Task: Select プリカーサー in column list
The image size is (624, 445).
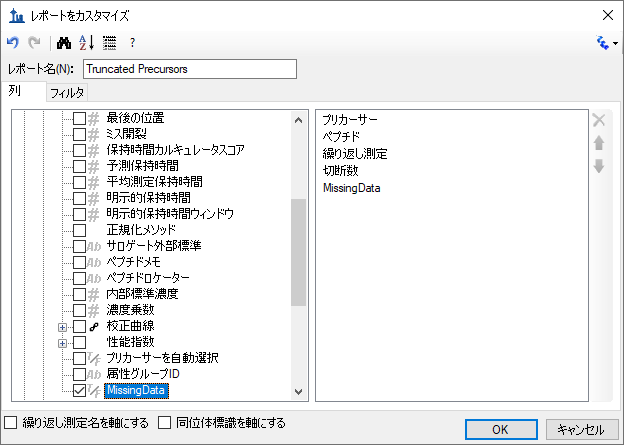Action: [x=350, y=119]
